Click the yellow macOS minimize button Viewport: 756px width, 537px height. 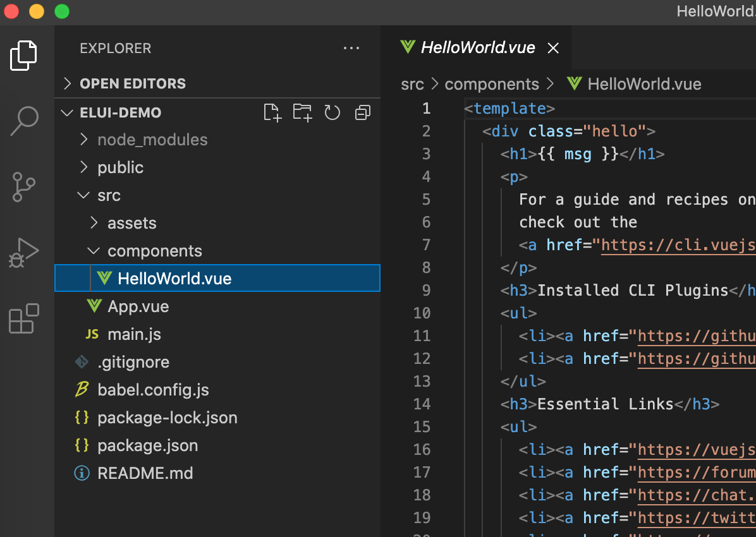pos(37,11)
